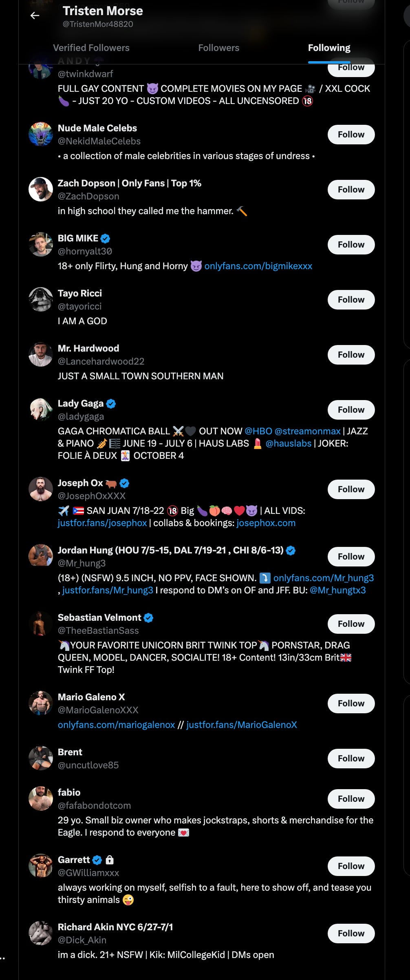Follow Lady Gaga

351,410
